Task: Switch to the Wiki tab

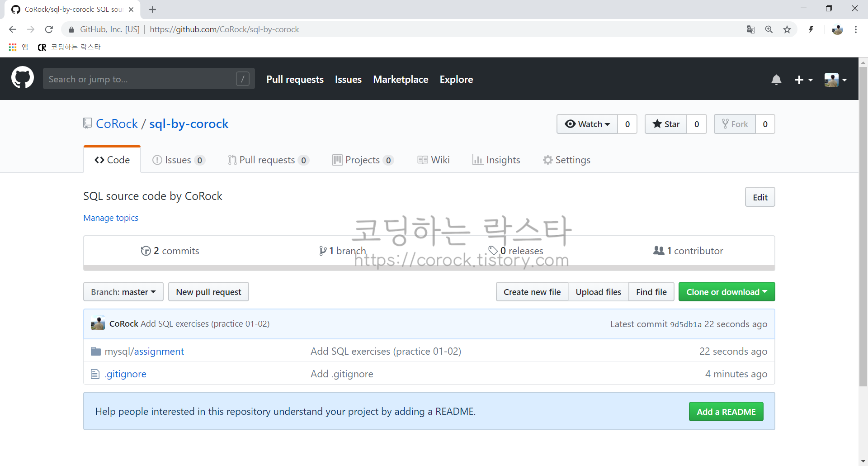Action: coord(434,160)
